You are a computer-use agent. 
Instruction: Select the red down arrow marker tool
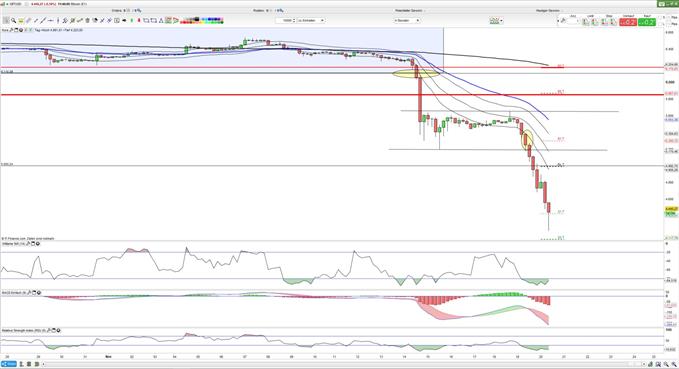139,20
